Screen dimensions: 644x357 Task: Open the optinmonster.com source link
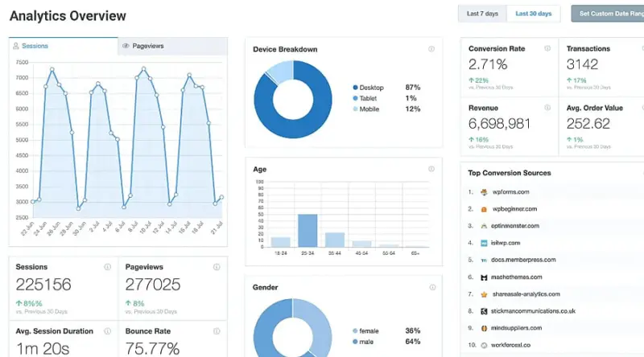pyautogui.click(x=515, y=226)
